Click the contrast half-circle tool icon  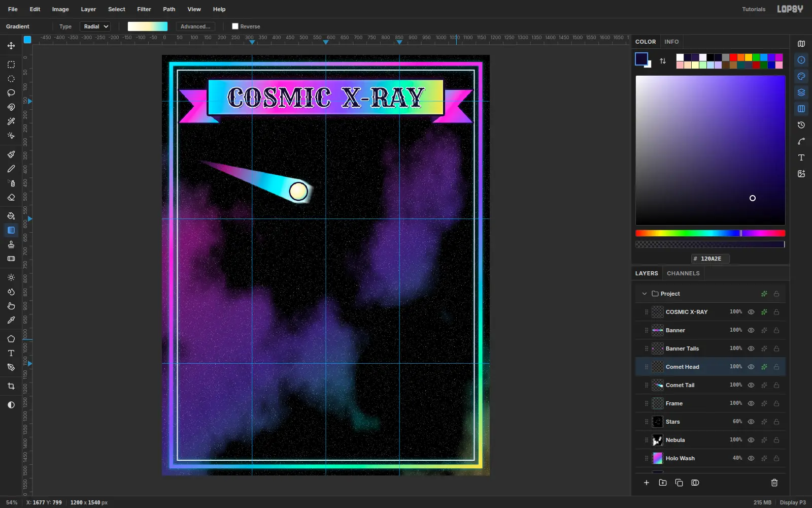pos(11,405)
